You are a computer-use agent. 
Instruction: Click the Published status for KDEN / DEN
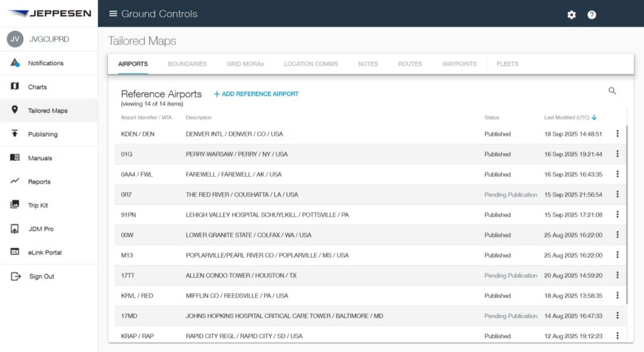tap(497, 134)
